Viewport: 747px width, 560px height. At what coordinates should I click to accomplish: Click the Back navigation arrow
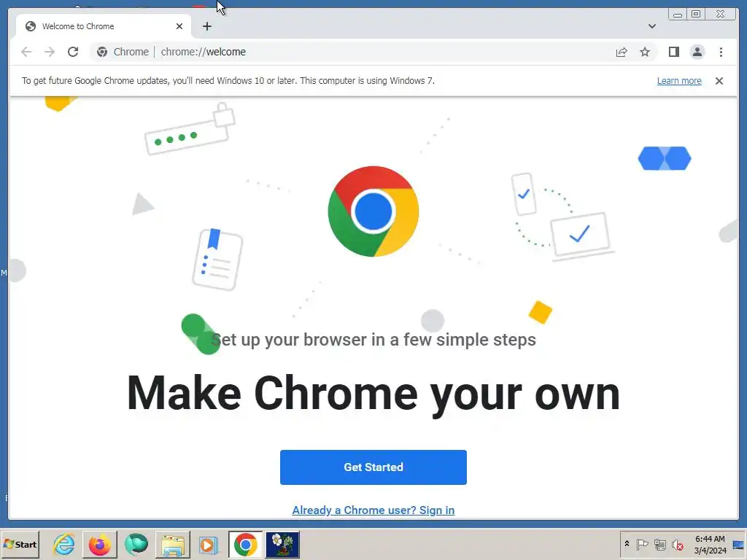tap(26, 52)
